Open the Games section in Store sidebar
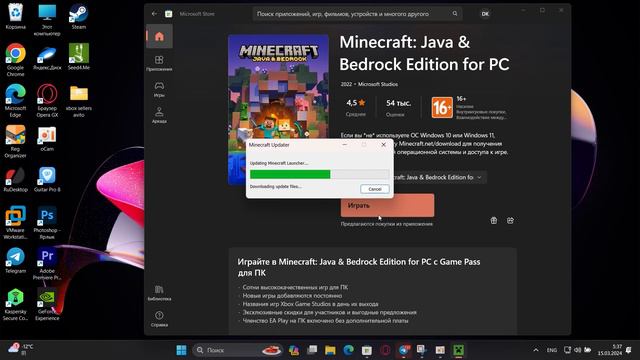This screenshot has width=640, height=360. point(159,89)
